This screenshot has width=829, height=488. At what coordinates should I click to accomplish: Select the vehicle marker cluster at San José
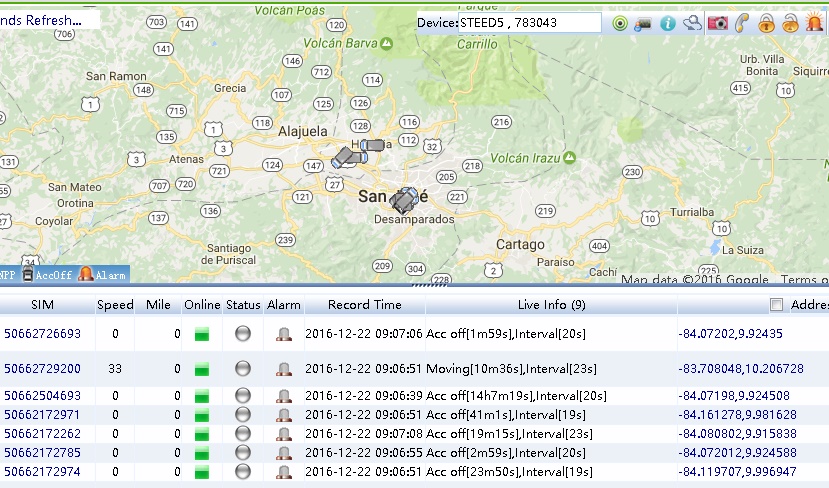(405, 200)
